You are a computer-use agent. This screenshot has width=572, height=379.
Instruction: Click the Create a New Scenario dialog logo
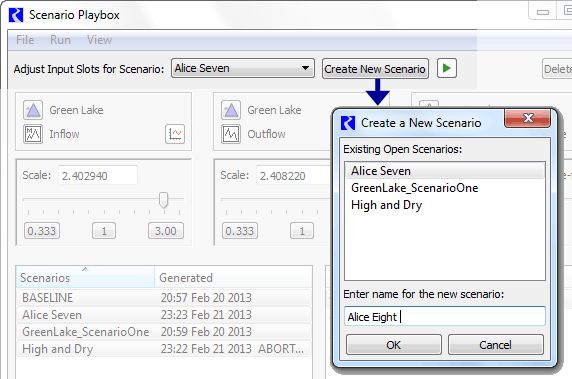click(348, 123)
